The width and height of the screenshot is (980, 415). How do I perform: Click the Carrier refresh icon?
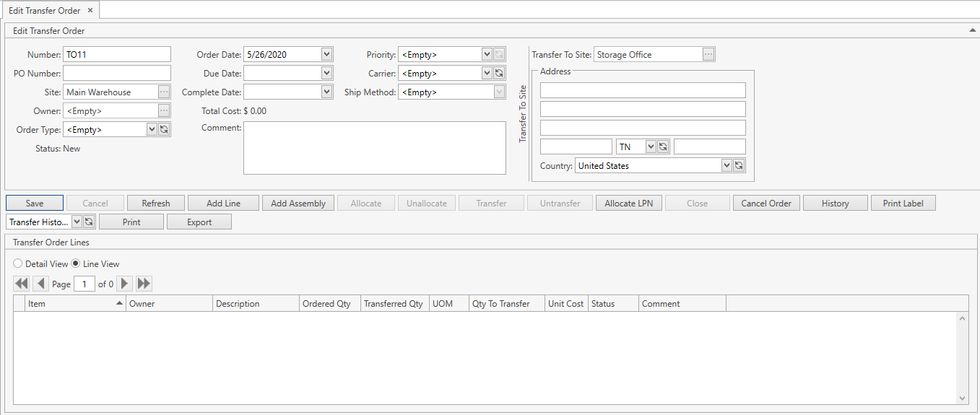coord(499,74)
